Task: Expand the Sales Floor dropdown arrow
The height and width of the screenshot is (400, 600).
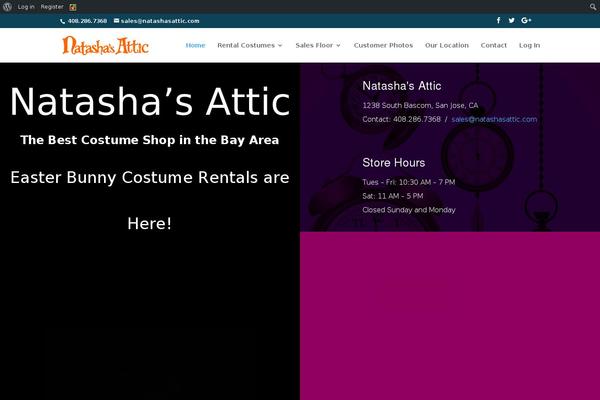Action: coord(338,46)
